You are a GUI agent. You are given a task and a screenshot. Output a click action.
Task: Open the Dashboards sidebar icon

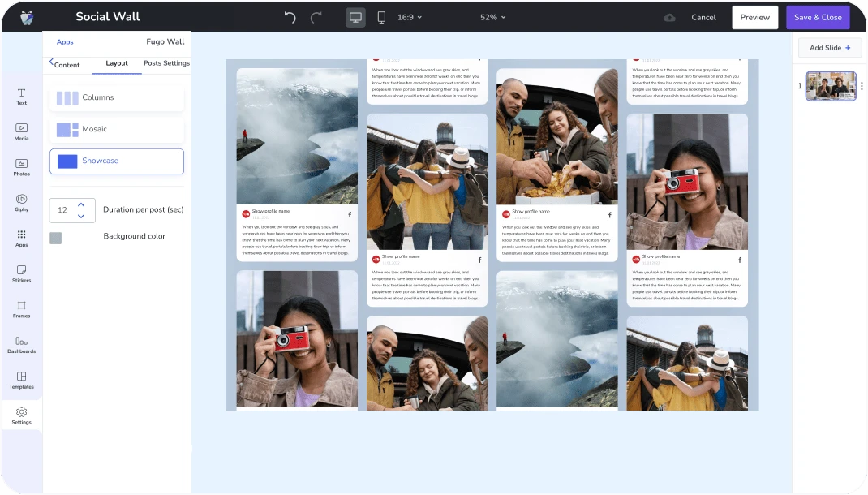point(21,344)
